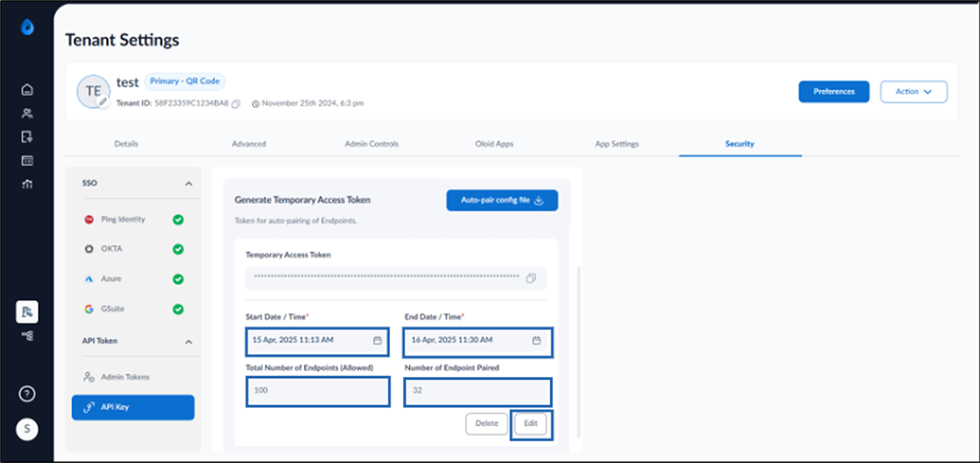Click the clock icon beside creation date
The width and height of the screenshot is (980, 465).
[256, 103]
